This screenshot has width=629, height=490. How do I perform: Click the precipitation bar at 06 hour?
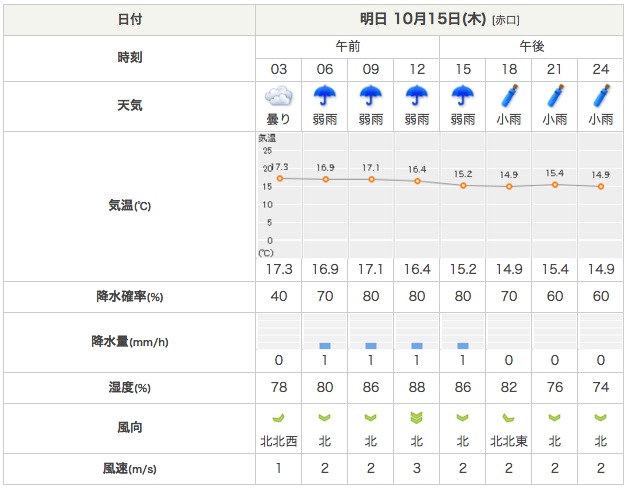click(x=325, y=345)
